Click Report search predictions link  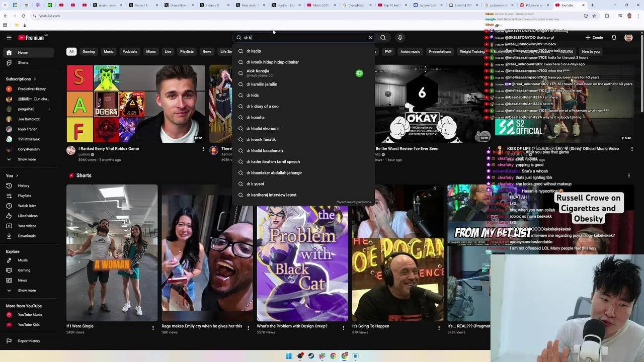(x=354, y=202)
